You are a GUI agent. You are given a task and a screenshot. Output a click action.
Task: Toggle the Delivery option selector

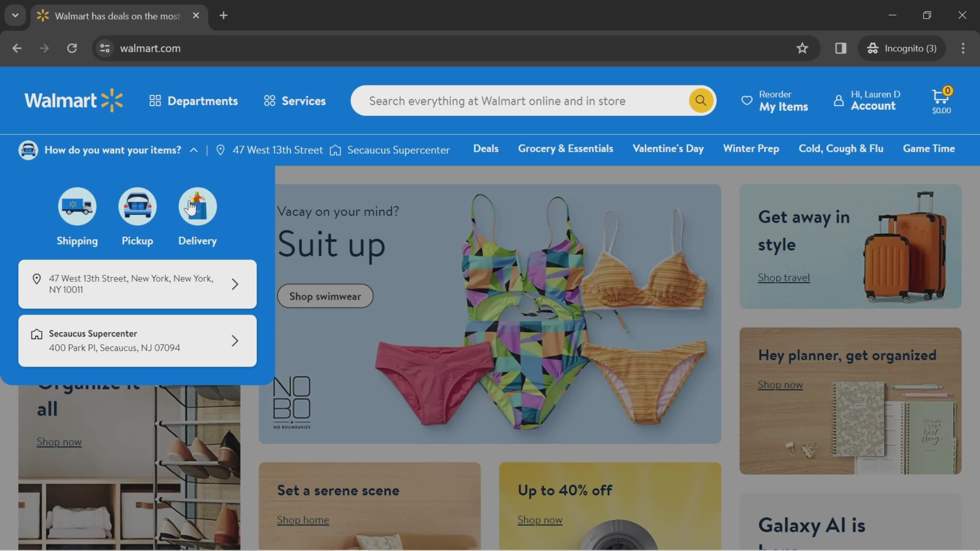pyautogui.click(x=197, y=215)
